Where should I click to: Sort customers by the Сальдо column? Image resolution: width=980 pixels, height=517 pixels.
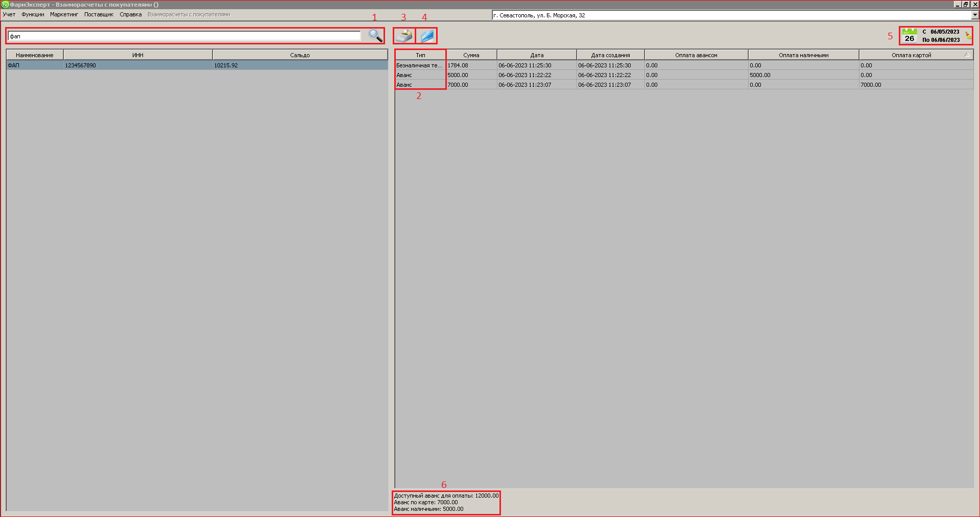click(x=300, y=55)
